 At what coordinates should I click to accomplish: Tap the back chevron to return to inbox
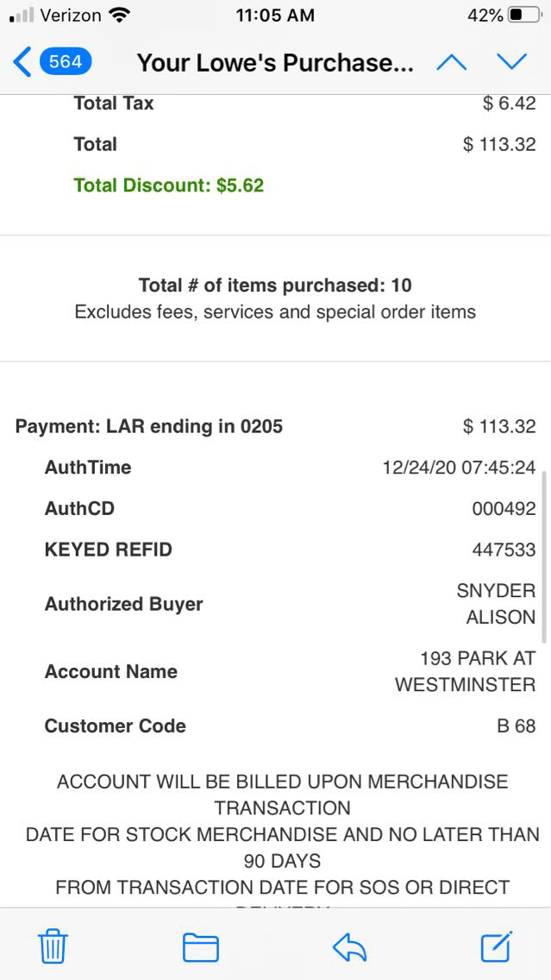pyautogui.click(x=22, y=62)
